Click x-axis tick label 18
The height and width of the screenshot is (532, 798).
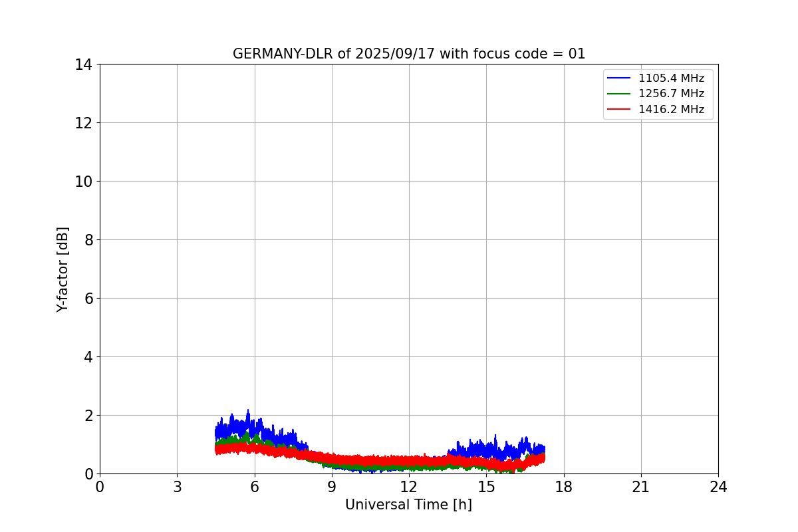564,487
